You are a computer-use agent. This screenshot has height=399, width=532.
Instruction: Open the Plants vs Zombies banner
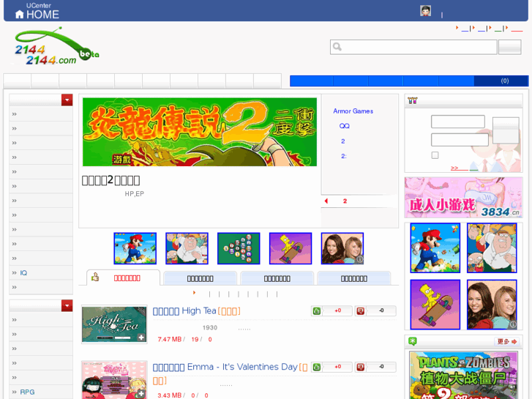tap(463, 376)
